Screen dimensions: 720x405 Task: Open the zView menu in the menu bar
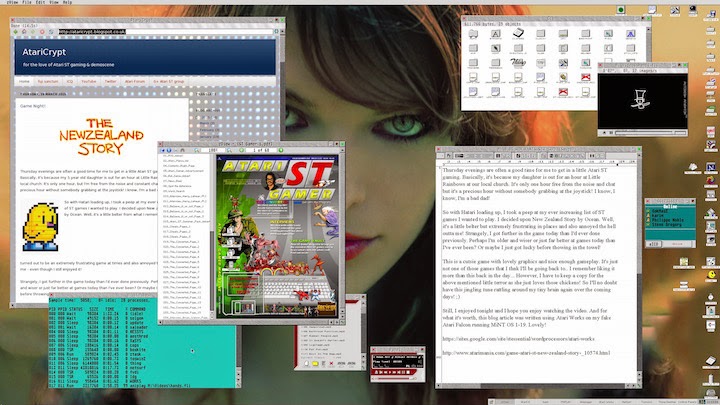tap(12, 2)
